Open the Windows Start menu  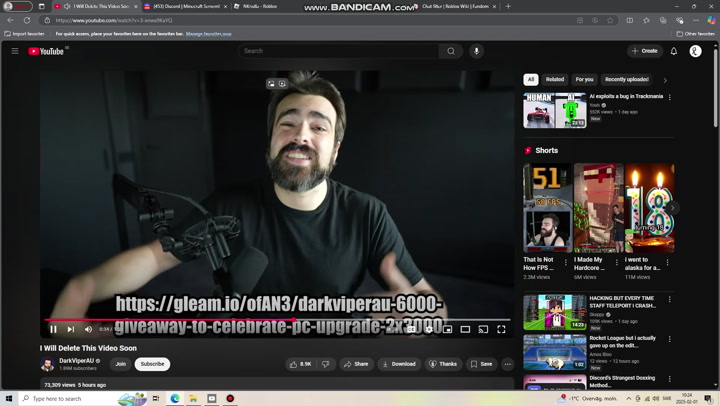pos(9,398)
